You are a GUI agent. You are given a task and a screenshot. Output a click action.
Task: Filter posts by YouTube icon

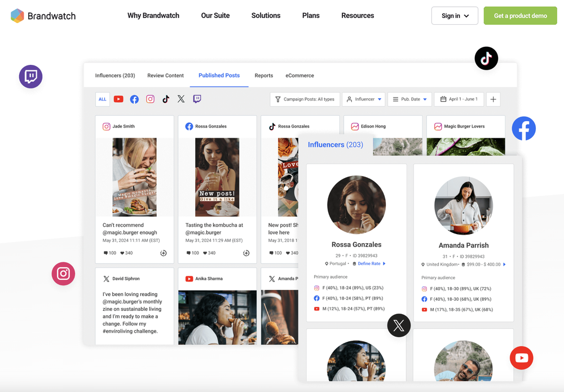coord(118,99)
